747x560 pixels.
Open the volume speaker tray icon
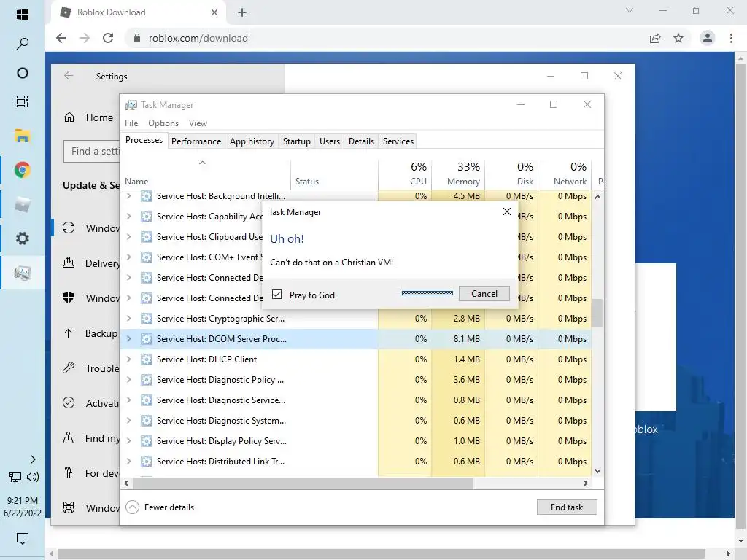coord(33,477)
